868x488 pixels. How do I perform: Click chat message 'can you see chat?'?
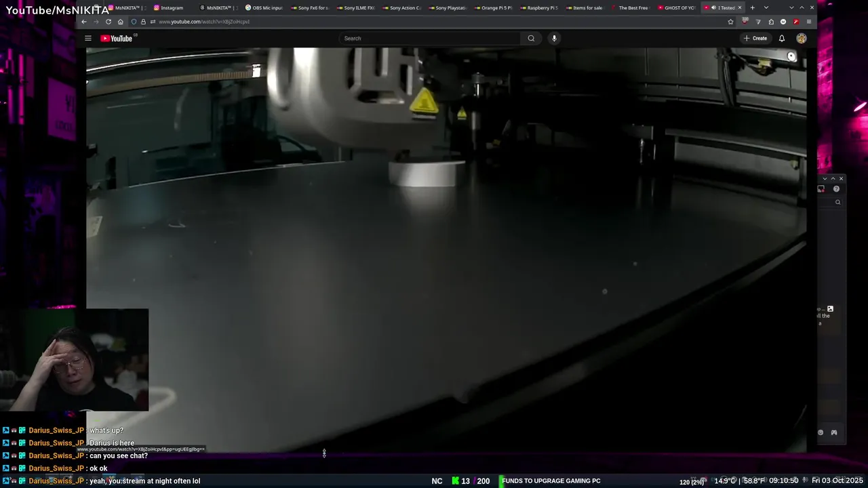point(118,455)
